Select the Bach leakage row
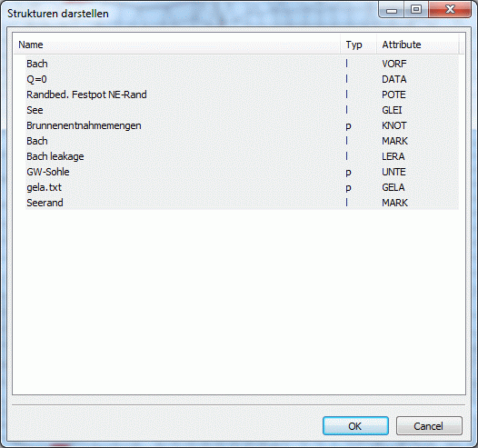The height and width of the screenshot is (448, 478). (x=242, y=156)
